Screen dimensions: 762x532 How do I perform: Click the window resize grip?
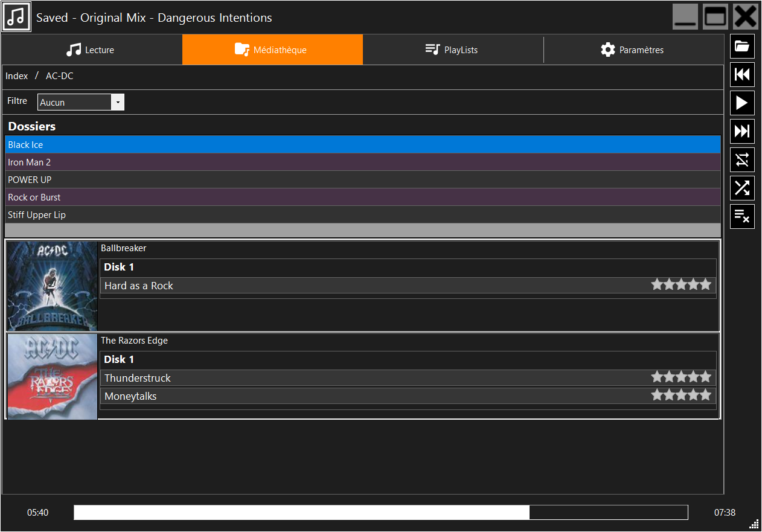[754, 524]
